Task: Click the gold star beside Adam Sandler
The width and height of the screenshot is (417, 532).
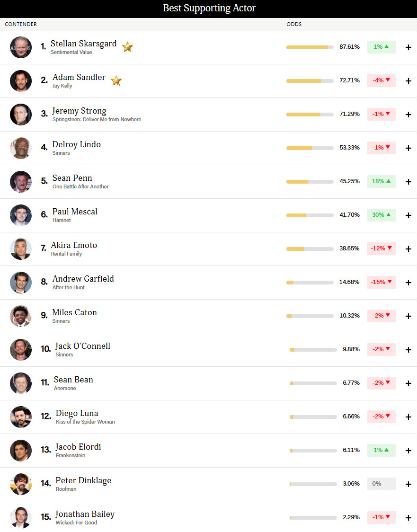Action: click(116, 81)
